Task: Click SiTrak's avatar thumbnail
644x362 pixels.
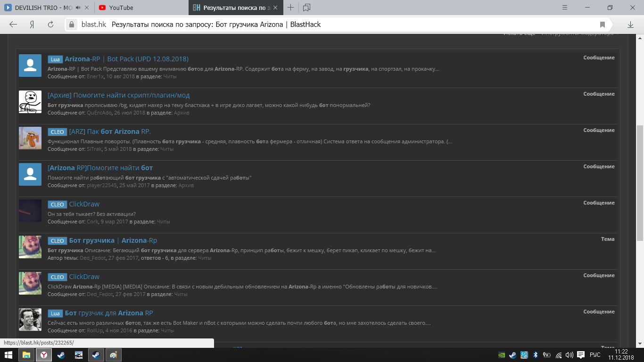Action: point(30,138)
